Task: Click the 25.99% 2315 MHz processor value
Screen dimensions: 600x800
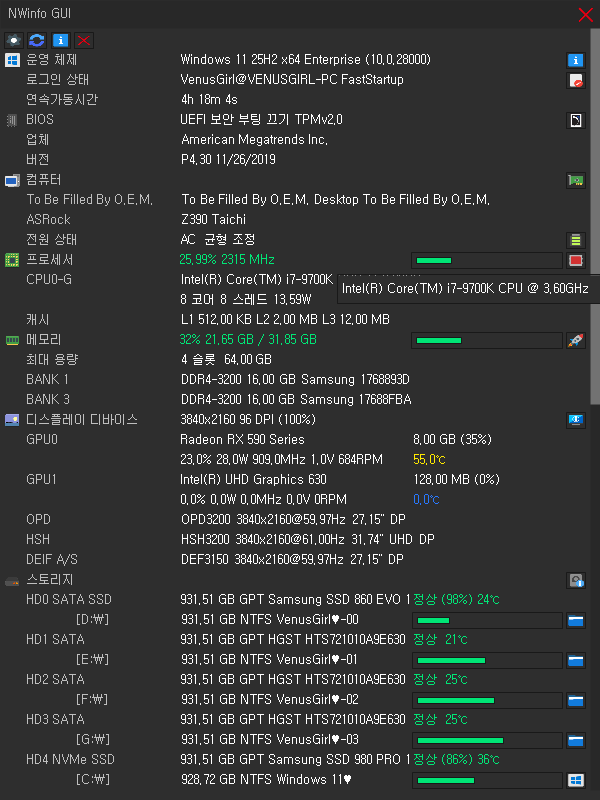Action: coord(227,260)
